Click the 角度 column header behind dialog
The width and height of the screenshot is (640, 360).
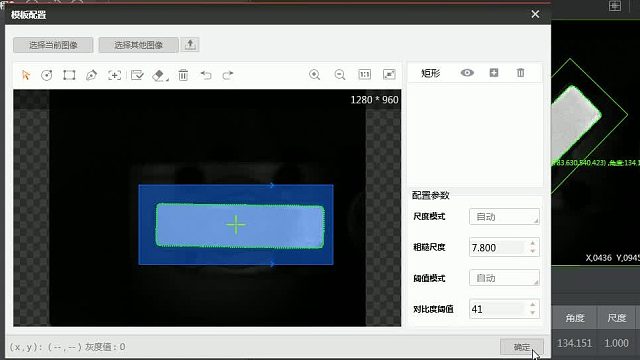point(575,318)
